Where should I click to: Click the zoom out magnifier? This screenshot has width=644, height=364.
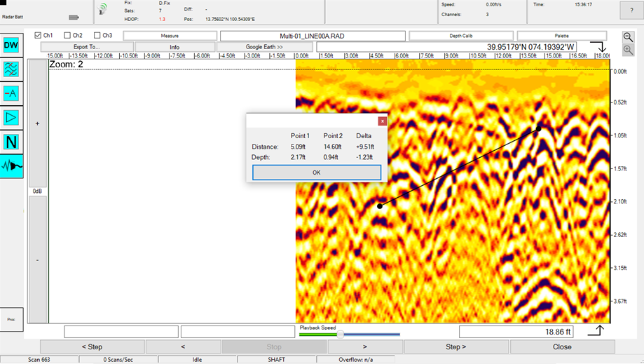tap(628, 36)
